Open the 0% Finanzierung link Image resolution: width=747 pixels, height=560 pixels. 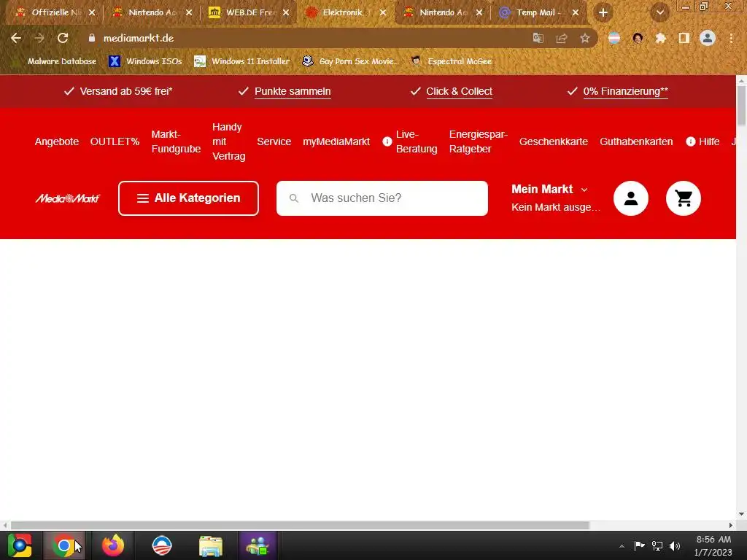click(625, 91)
